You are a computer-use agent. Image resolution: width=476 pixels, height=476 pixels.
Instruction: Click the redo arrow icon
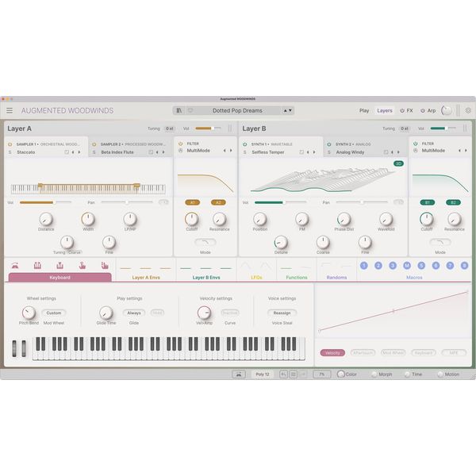pyautogui.click(x=303, y=374)
